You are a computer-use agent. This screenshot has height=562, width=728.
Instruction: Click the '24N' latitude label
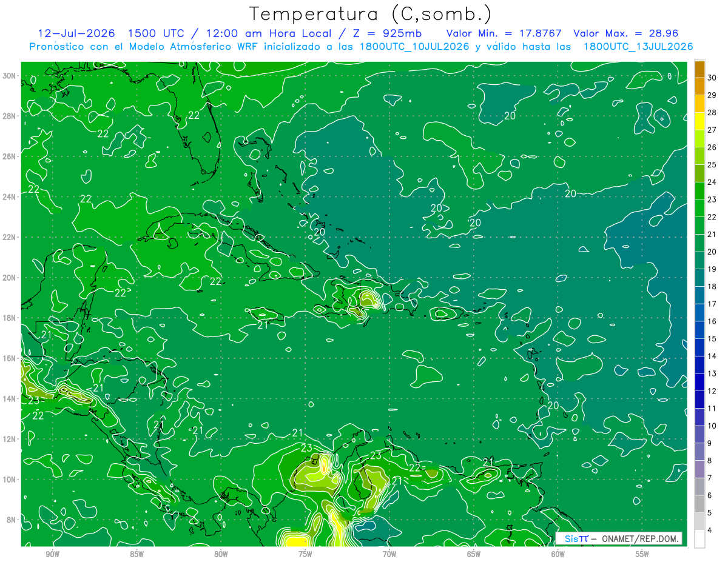(x=10, y=196)
